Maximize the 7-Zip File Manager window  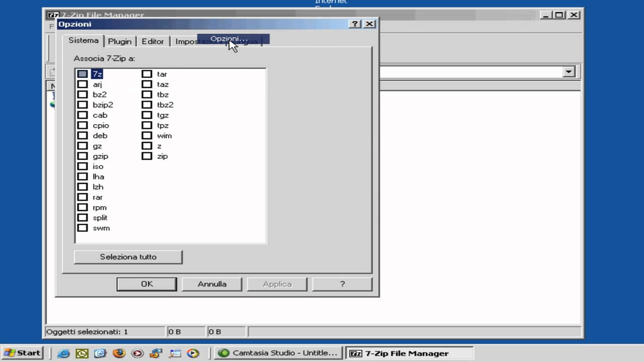(559, 15)
